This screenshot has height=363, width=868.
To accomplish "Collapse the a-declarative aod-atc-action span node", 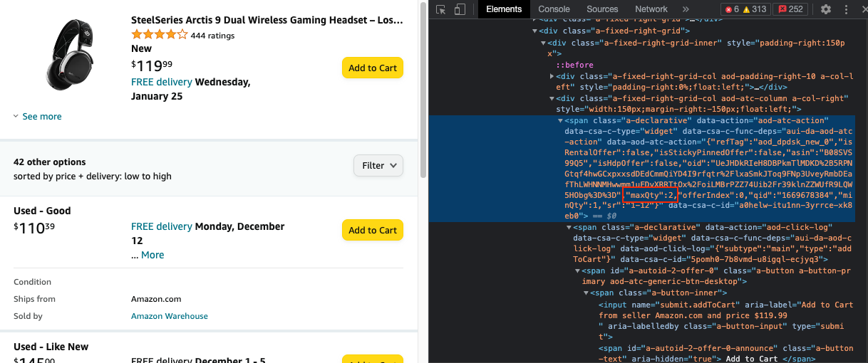I will click(x=560, y=121).
